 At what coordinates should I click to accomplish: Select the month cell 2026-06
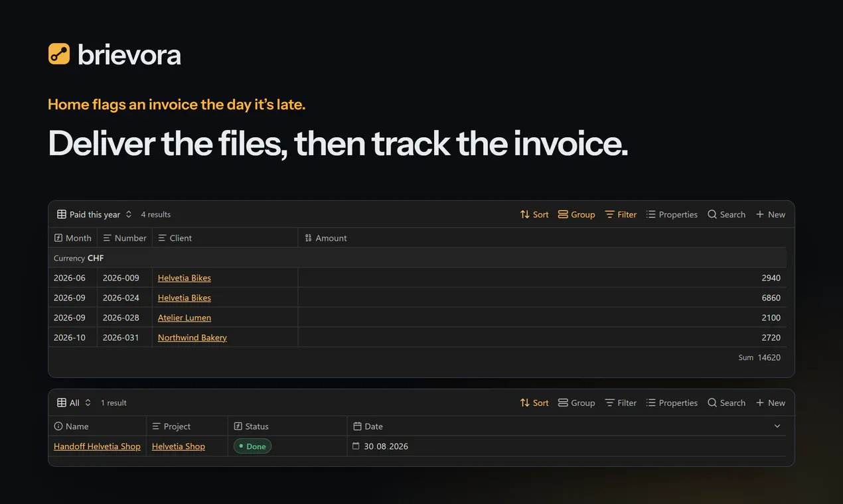click(x=73, y=278)
